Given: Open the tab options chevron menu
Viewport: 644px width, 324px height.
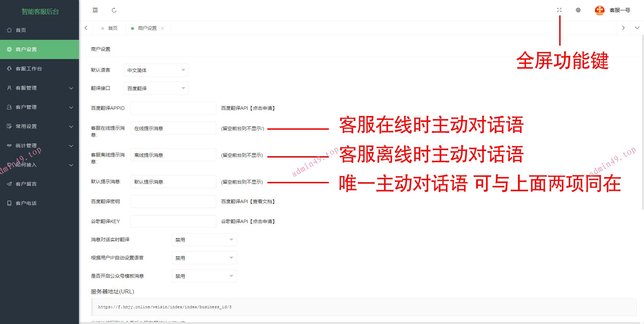Looking at the screenshot, I should (x=637, y=28).
